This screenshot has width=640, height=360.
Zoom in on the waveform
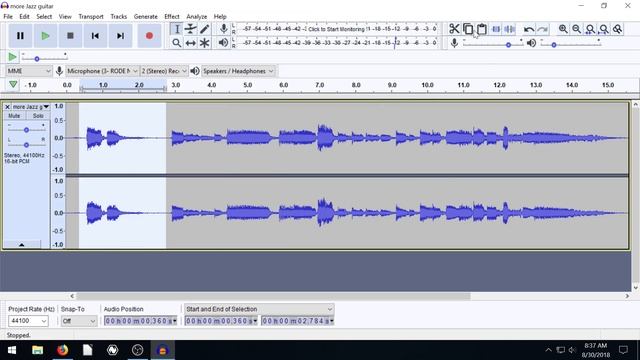[x=563, y=29]
